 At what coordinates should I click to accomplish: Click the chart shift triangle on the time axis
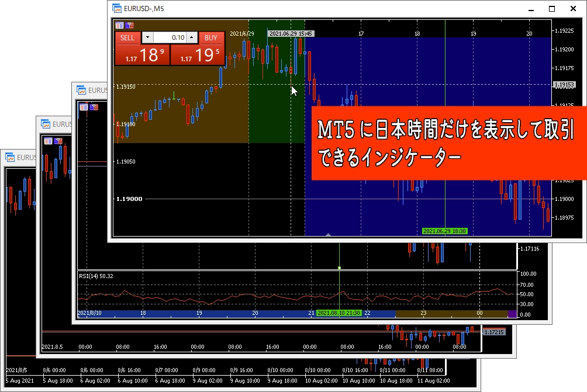(328, 234)
